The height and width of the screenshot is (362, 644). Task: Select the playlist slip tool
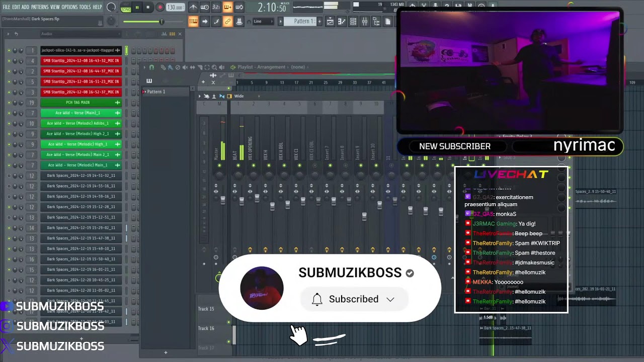coord(193,67)
